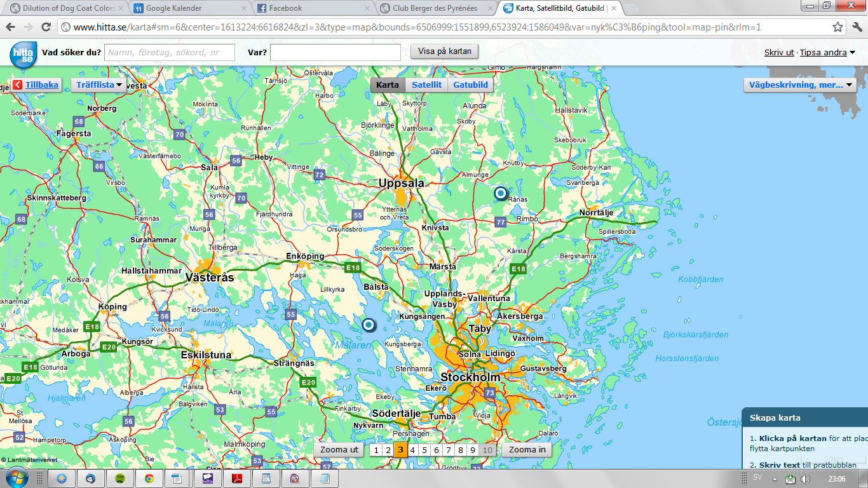Click the browser forward arrow
868x488 pixels.
(28, 27)
